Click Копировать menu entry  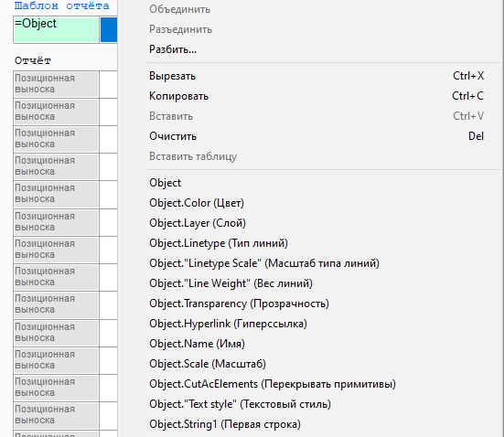point(323,96)
